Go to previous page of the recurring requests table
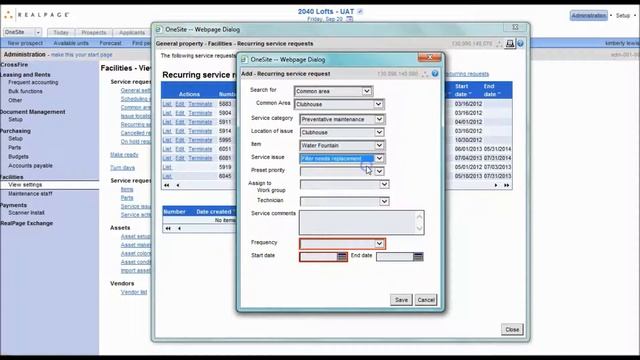Viewport: 640px width, 360px height. [x=178, y=185]
